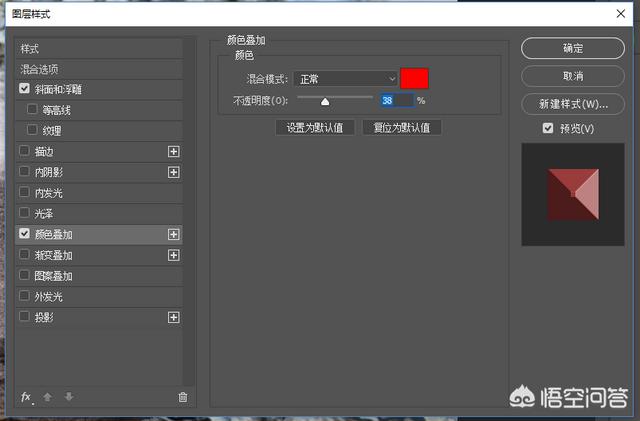Enable the 等高线 checkbox
This screenshot has height=421, width=640.
pyautogui.click(x=32, y=109)
